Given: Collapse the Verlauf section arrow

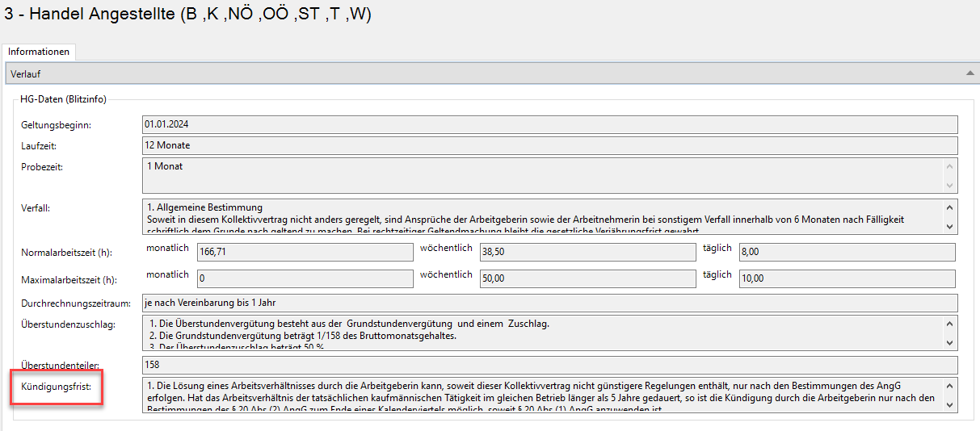Looking at the screenshot, I should pyautogui.click(x=969, y=73).
